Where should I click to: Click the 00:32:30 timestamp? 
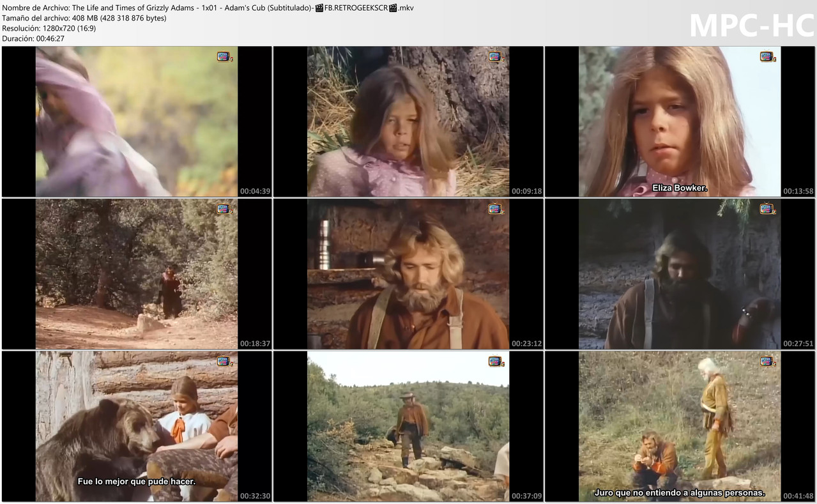(255, 496)
